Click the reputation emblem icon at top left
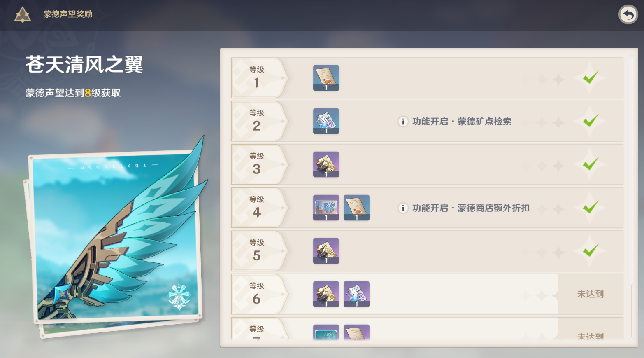Screen dimensions: 644x358 [x=23, y=15]
